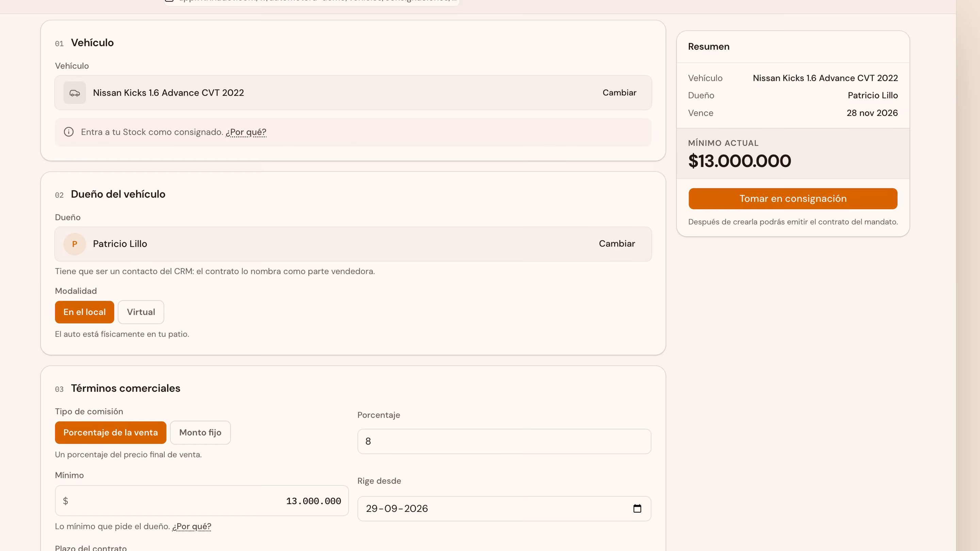Click 'El auto está físicamente en tu patio' text
The image size is (980, 551).
coord(122,334)
